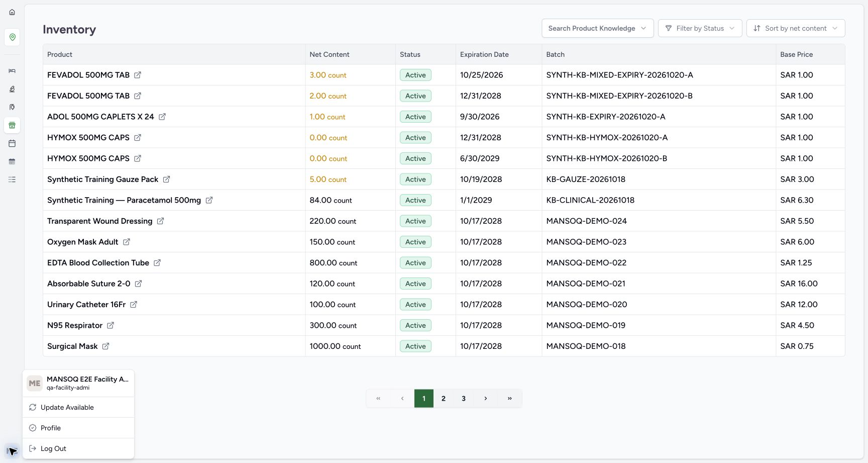
Task: Open the bed icon in the sidebar
Action: tap(12, 71)
